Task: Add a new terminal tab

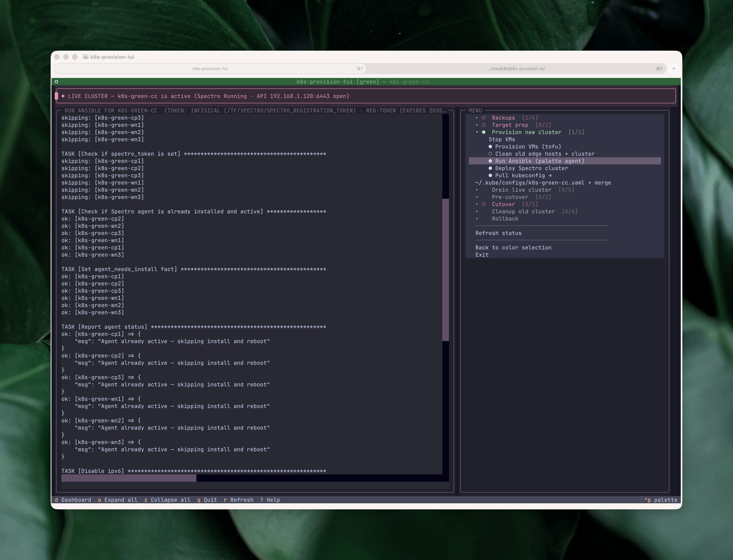Action: pos(674,69)
